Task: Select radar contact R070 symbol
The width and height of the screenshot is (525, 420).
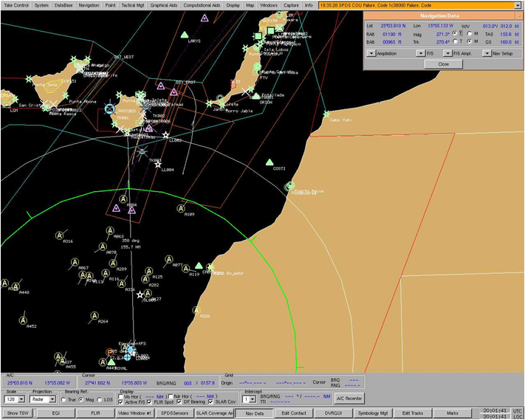Action: (103, 247)
